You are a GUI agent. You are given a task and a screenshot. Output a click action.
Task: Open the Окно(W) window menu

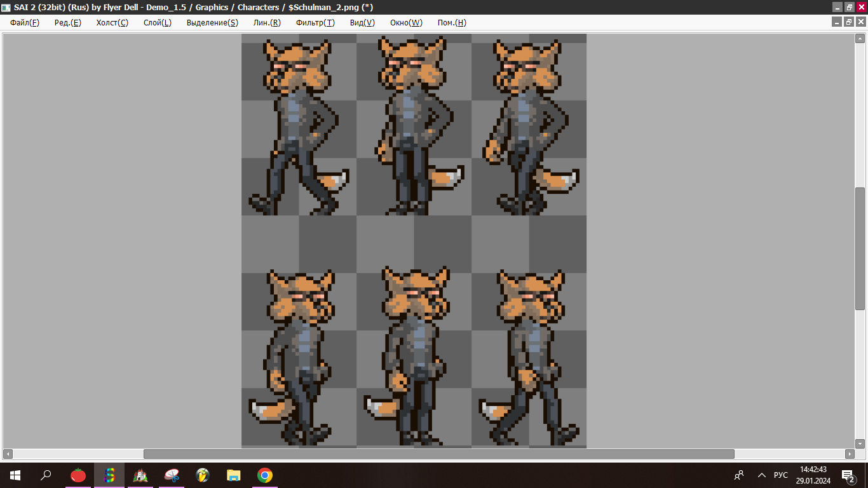(406, 22)
